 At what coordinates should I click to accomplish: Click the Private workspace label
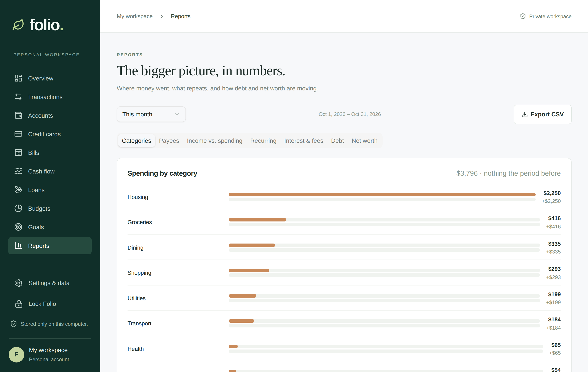[x=550, y=16]
